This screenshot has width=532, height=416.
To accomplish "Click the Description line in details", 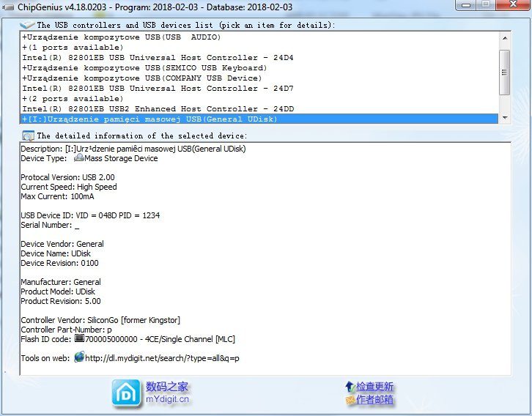I will coord(133,149).
